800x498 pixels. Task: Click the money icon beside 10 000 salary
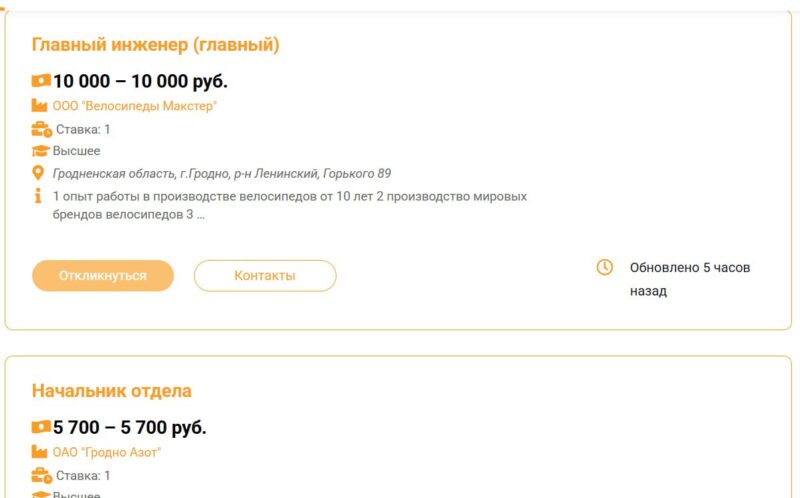41,81
